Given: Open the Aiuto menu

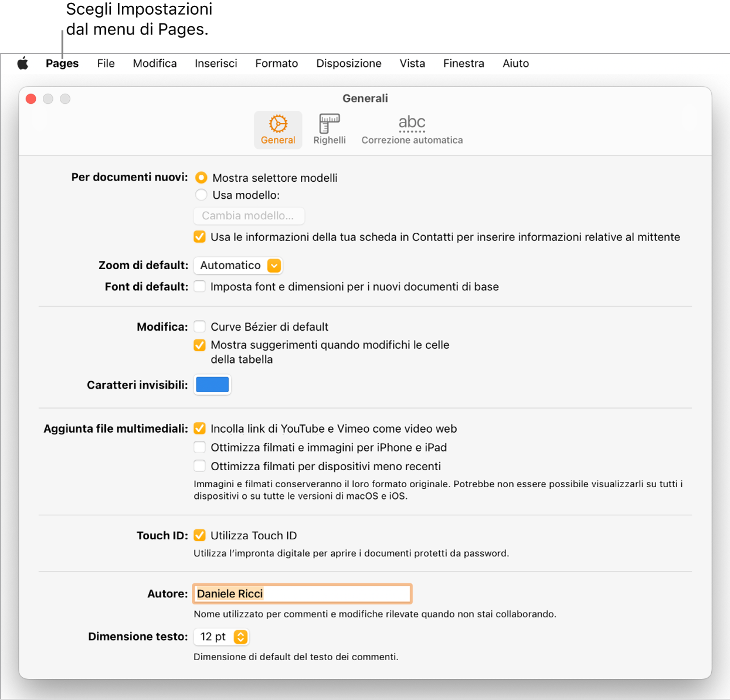Looking at the screenshot, I should click(x=516, y=63).
